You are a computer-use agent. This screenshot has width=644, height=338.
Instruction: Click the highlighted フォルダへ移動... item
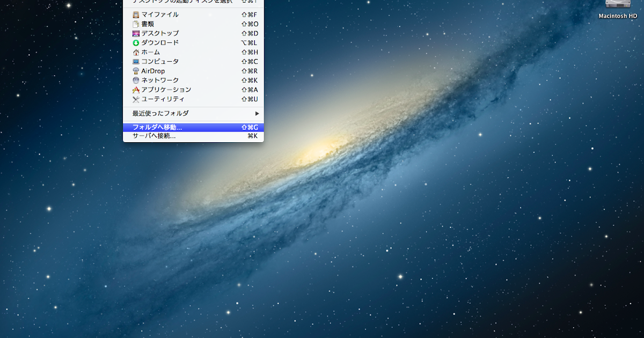(x=193, y=128)
